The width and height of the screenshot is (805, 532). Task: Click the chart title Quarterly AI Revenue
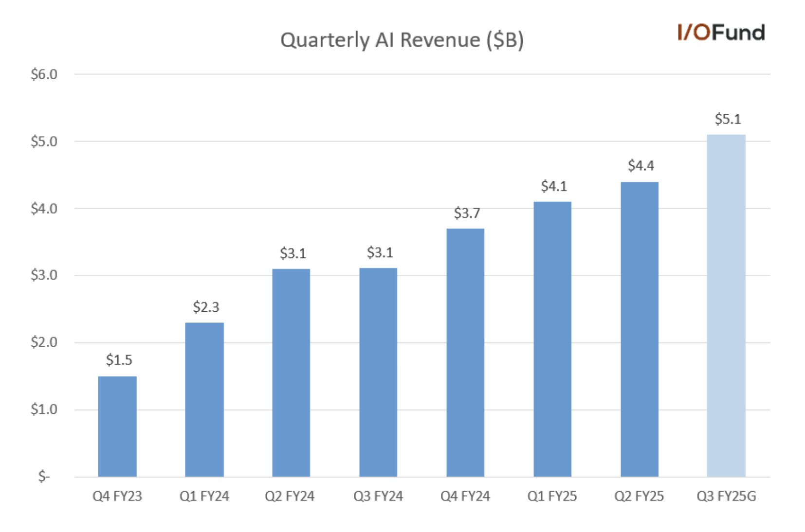tap(402, 39)
